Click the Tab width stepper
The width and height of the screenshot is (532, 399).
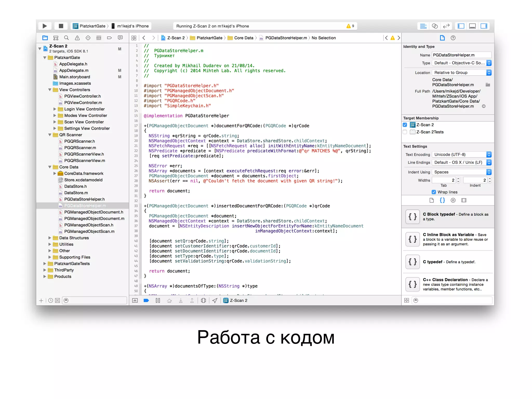[x=458, y=180]
